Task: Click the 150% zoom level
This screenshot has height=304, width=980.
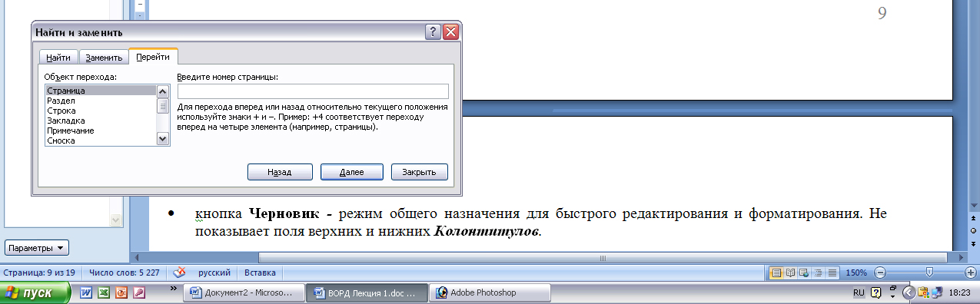Action: (856, 273)
